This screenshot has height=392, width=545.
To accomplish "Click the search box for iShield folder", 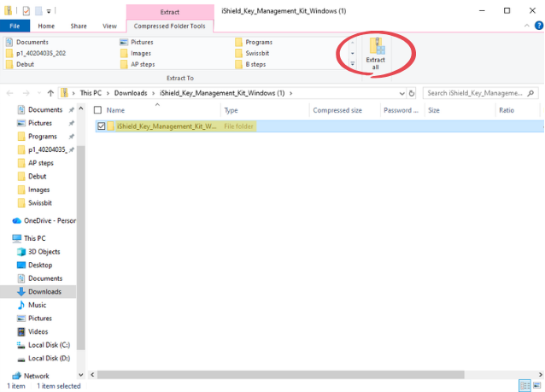I will 480,93.
